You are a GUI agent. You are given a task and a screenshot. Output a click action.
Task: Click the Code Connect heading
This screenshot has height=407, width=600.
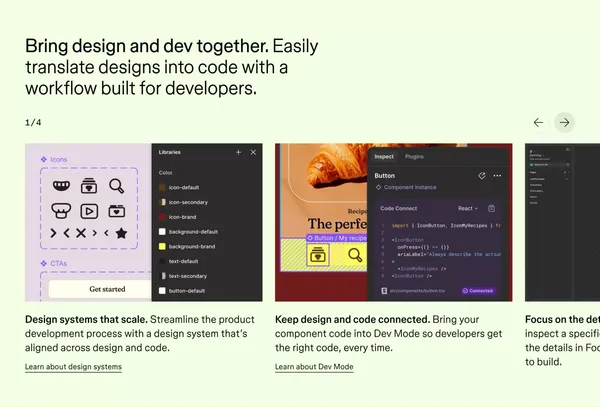point(399,208)
